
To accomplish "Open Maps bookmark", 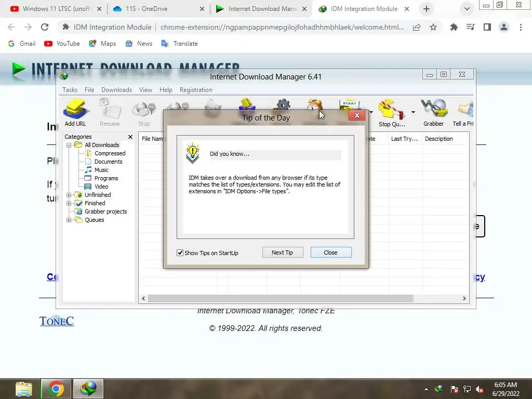I will (102, 44).
